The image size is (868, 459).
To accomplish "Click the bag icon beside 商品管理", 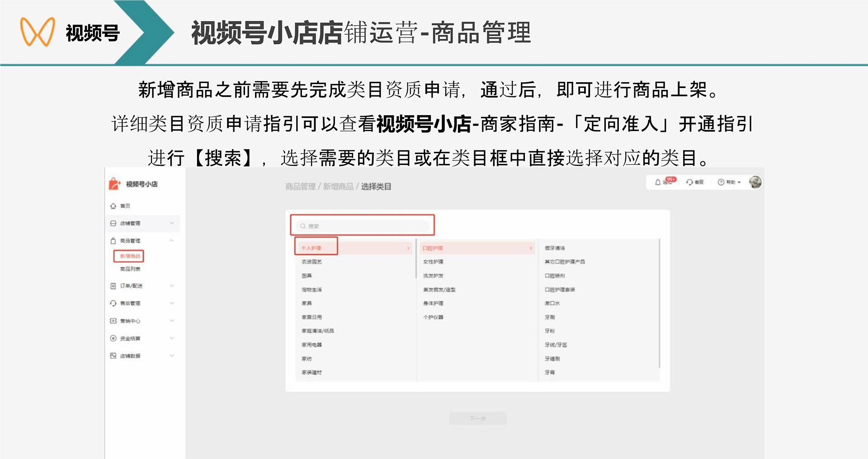I will pos(113,241).
